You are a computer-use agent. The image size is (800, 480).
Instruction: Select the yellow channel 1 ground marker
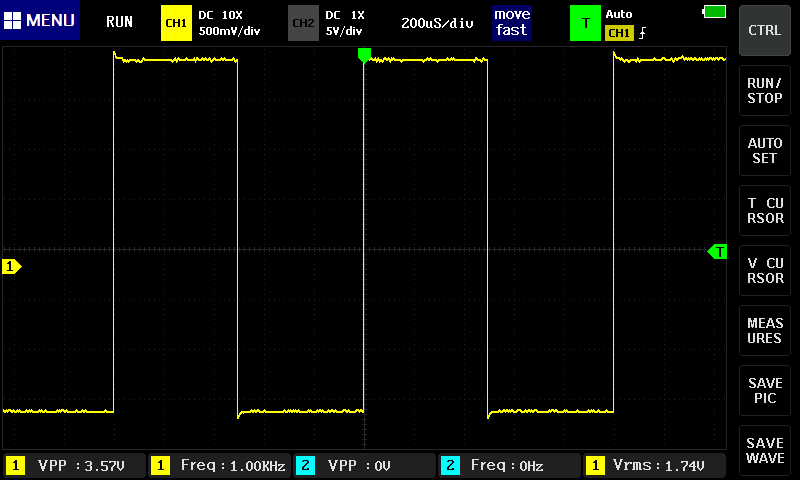point(12,267)
